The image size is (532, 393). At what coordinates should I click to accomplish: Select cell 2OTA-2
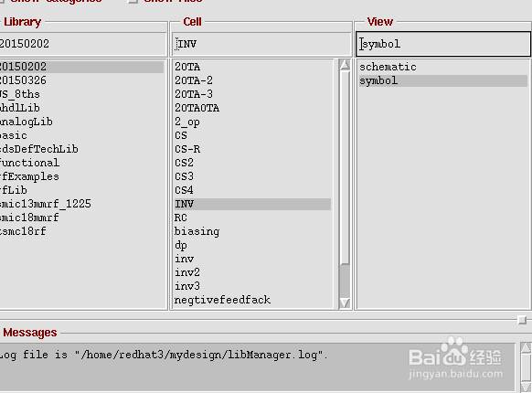pyautogui.click(x=194, y=80)
